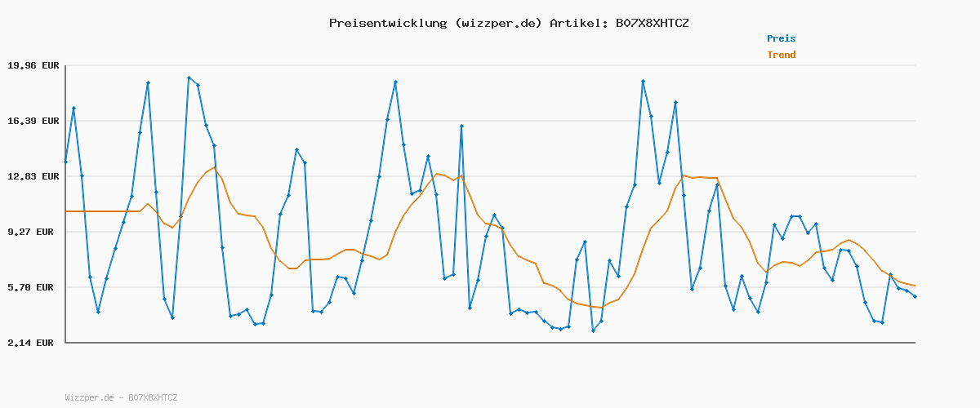
Task: Click the orange trend line's right end
Action: pos(915,286)
